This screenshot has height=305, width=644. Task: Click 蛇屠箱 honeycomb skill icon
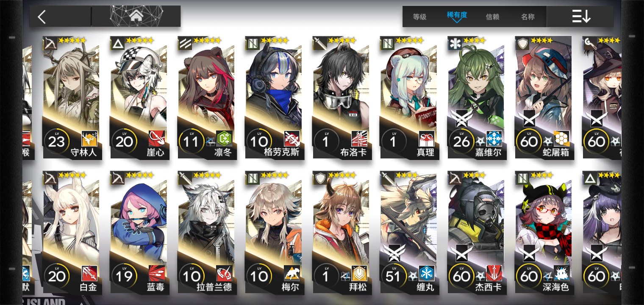(561, 139)
